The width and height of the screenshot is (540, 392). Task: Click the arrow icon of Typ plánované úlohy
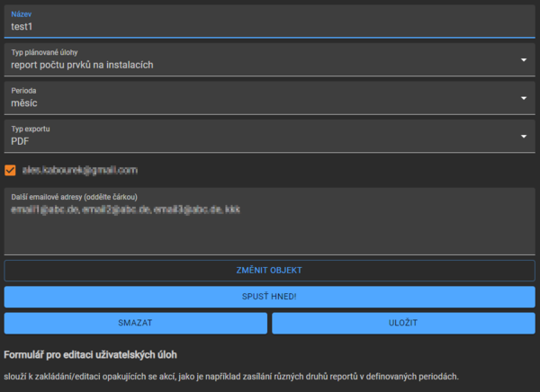click(x=524, y=60)
